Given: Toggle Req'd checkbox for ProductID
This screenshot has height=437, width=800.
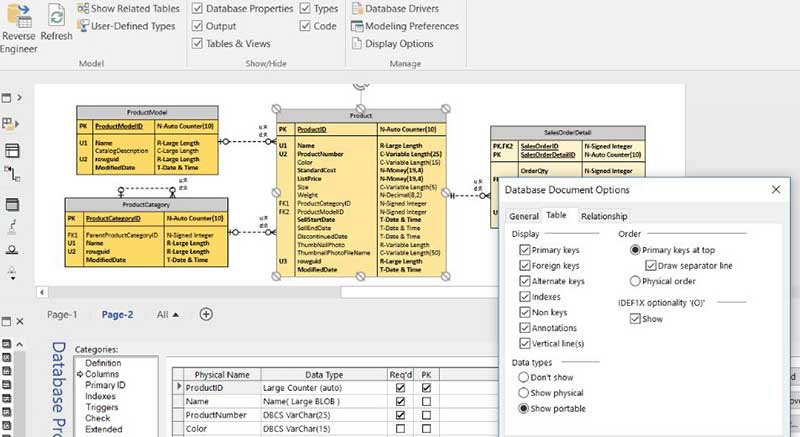Looking at the screenshot, I should coord(401,388).
